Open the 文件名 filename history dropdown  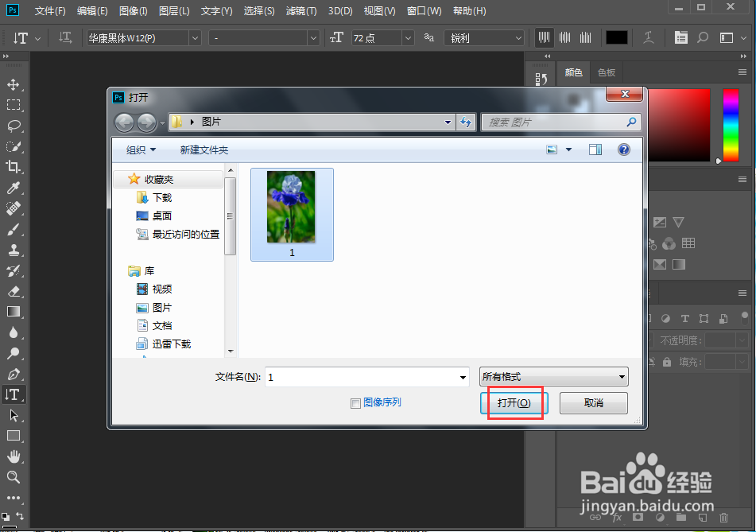(463, 377)
